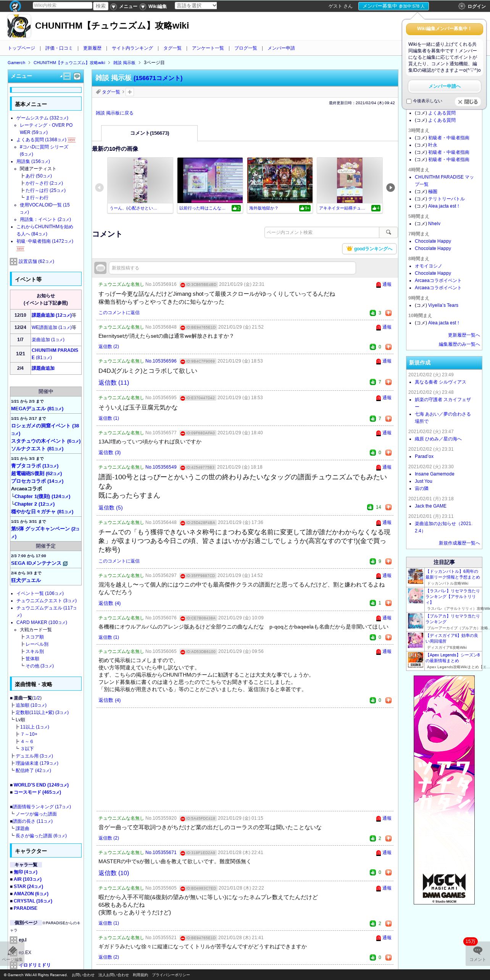Click the 検索 button in the top bar
Image resolution: width=490 pixels, height=980 pixels.
pos(101,6)
